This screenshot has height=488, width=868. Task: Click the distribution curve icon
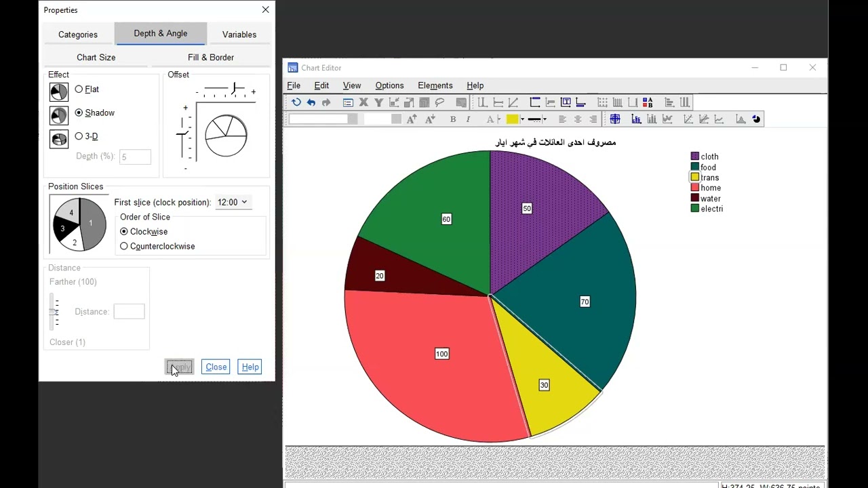pyautogui.click(x=741, y=119)
